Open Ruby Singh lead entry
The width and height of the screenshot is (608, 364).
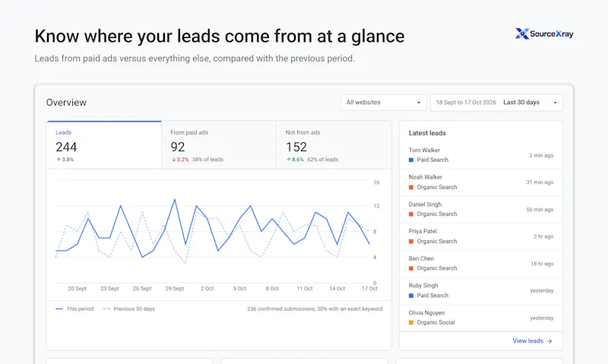(481, 291)
